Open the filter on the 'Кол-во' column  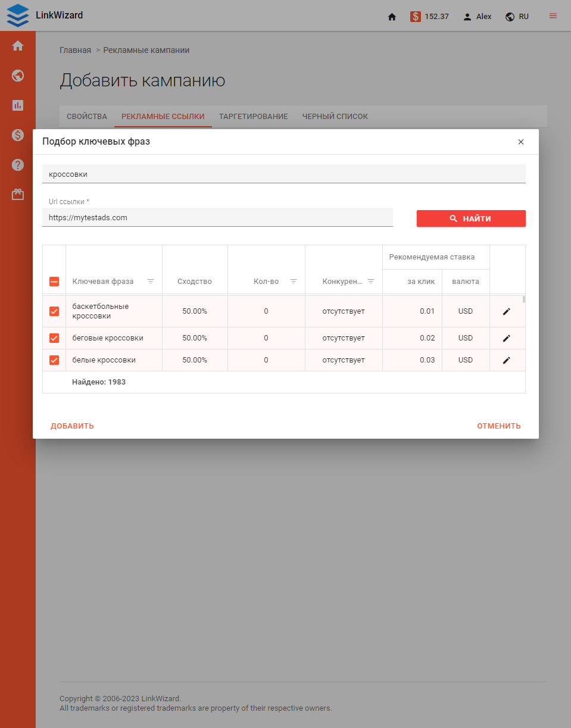294,281
